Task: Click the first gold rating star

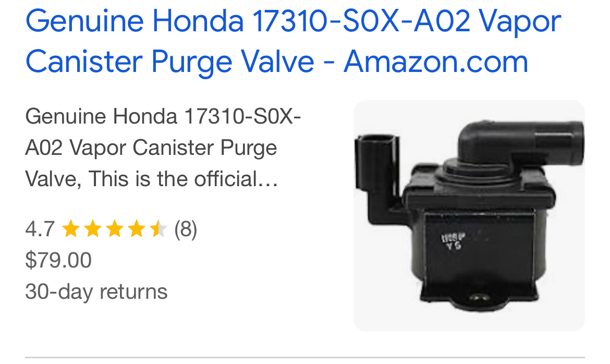Action: [71, 228]
